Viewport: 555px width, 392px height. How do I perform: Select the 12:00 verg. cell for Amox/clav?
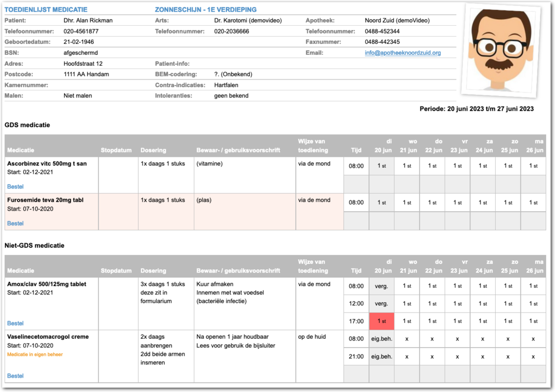click(382, 304)
